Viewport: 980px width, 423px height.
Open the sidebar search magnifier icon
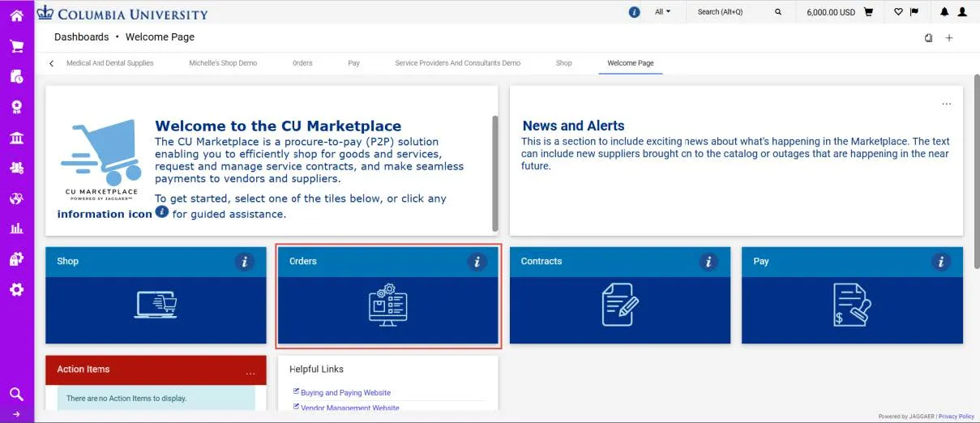[16, 395]
